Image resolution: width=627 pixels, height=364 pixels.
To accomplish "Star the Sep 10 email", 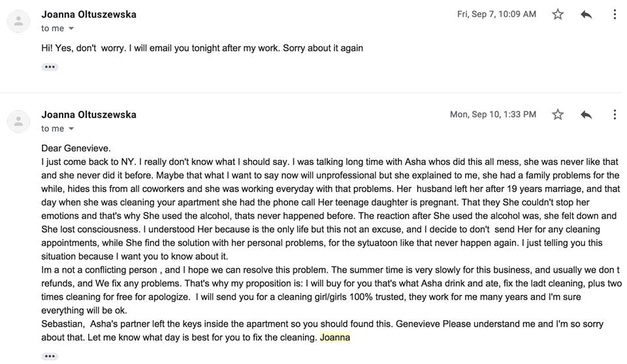I will [558, 115].
